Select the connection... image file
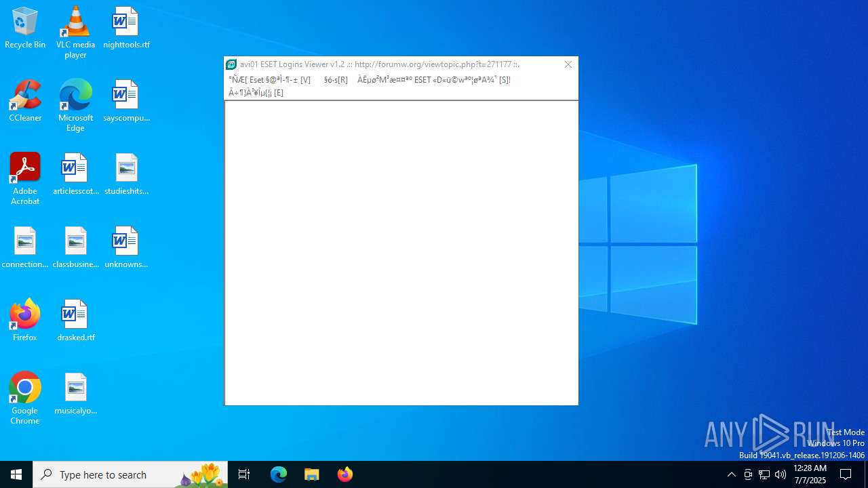This screenshot has width=868, height=488. click(x=25, y=248)
